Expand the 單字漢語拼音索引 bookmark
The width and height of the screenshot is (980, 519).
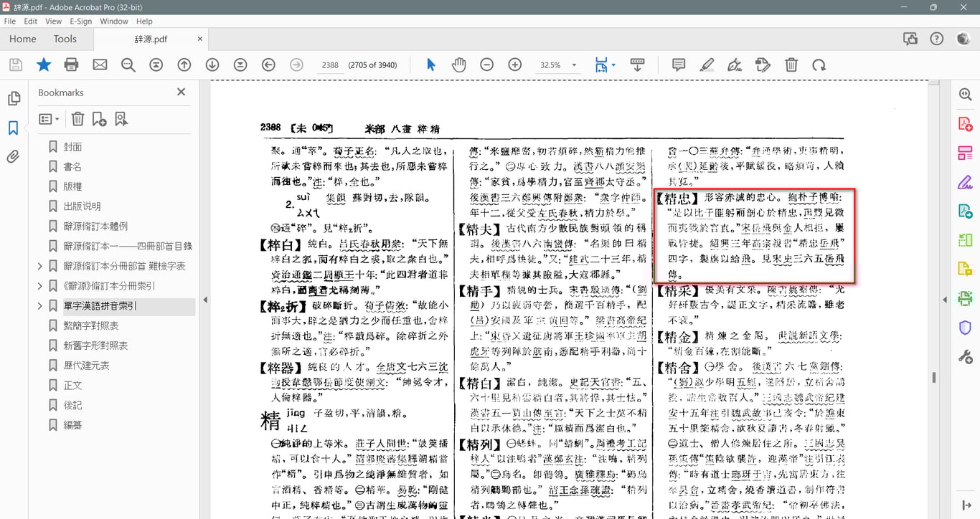click(x=39, y=306)
